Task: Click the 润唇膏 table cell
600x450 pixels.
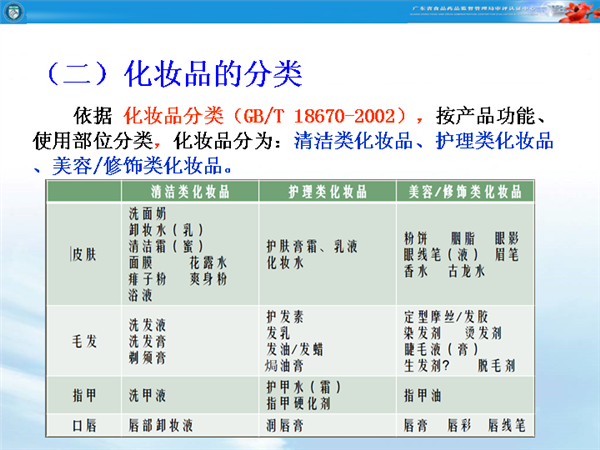Action: click(x=283, y=425)
